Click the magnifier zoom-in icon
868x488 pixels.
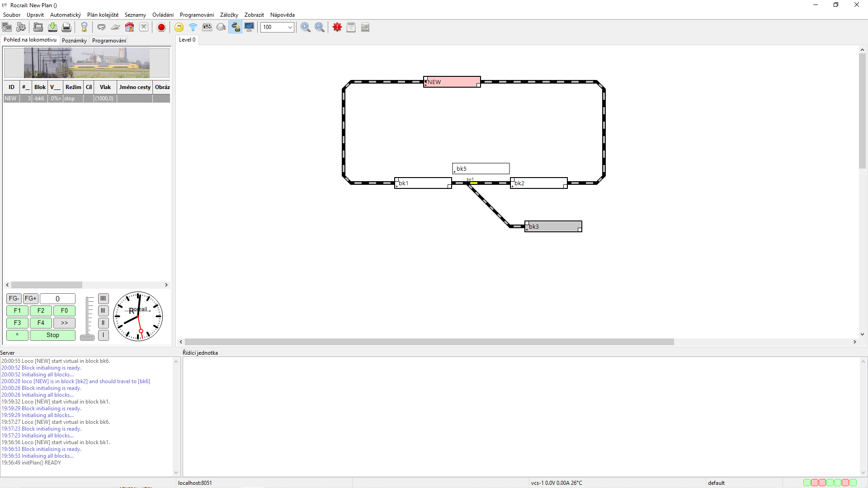point(306,27)
